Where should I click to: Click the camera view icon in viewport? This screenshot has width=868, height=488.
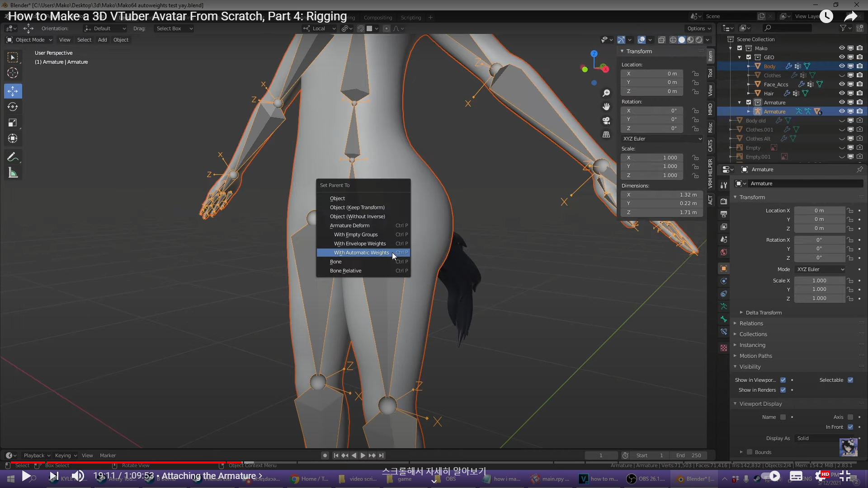(606, 121)
